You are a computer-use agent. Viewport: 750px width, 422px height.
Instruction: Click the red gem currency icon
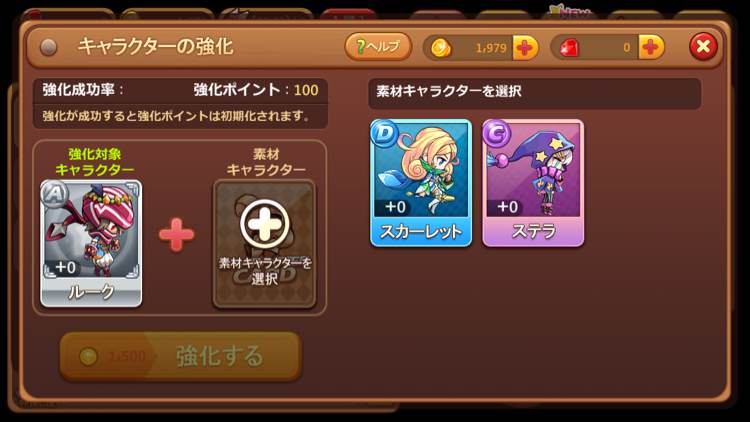[569, 48]
